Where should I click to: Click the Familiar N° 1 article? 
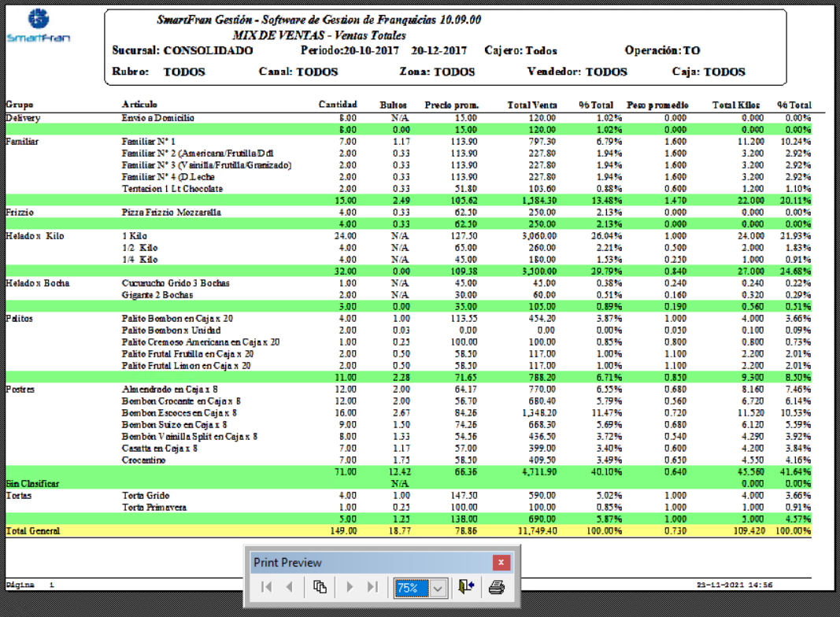coord(148,142)
